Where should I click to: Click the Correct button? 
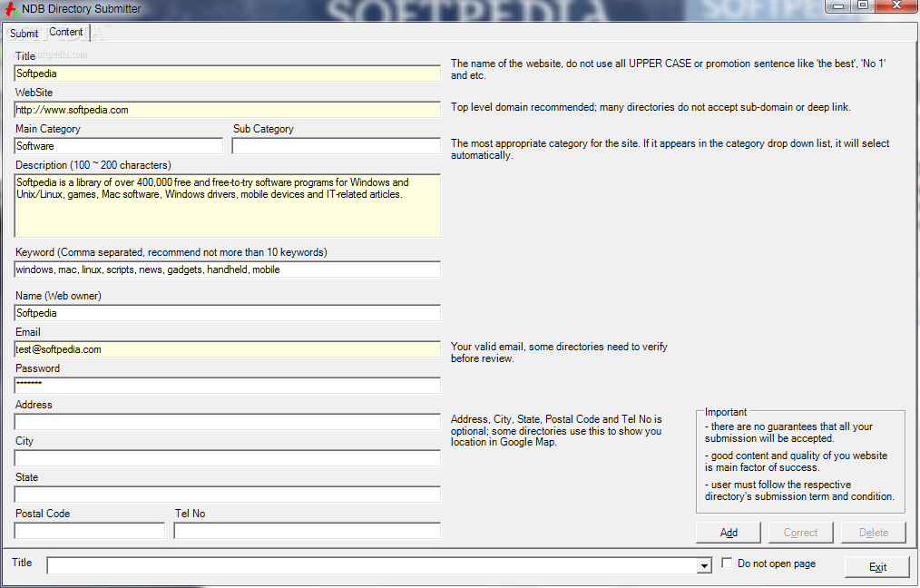pyautogui.click(x=800, y=533)
